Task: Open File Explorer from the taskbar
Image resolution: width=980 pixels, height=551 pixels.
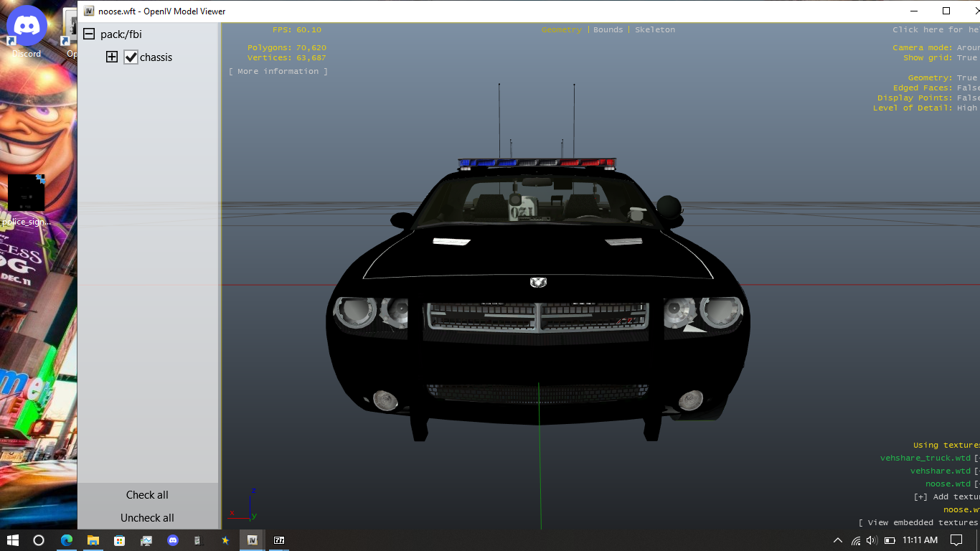Action: 93,540
